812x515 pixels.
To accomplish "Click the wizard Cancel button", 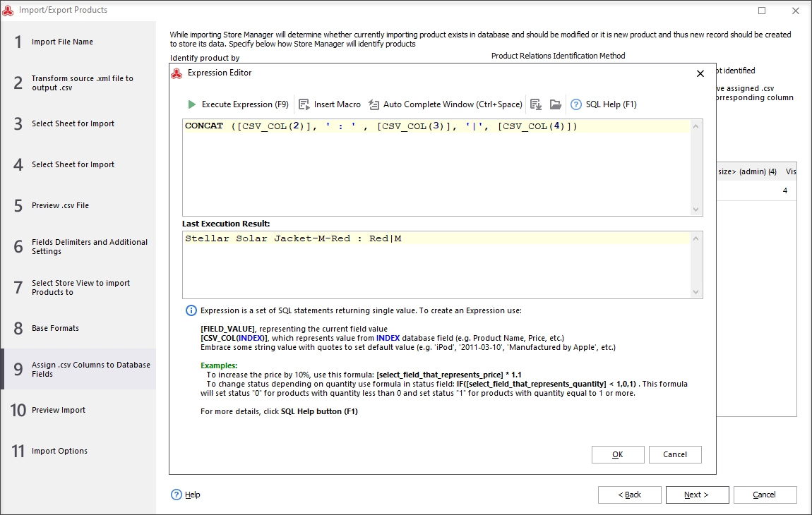I will [x=765, y=495].
